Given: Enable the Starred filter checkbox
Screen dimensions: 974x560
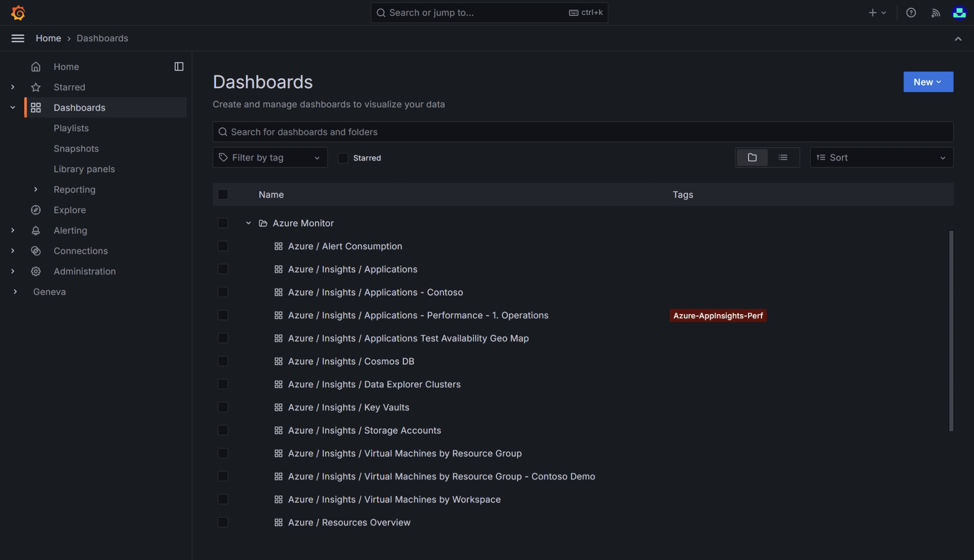Looking at the screenshot, I should [x=343, y=158].
